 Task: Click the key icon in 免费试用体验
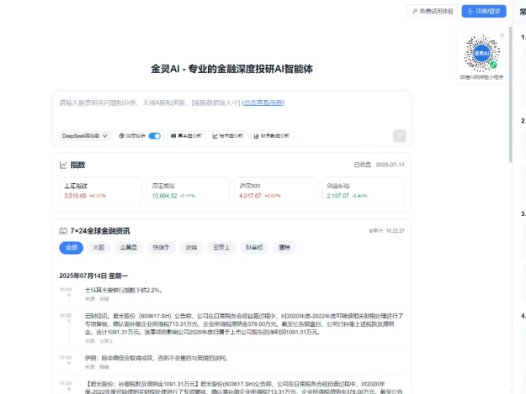tap(415, 11)
